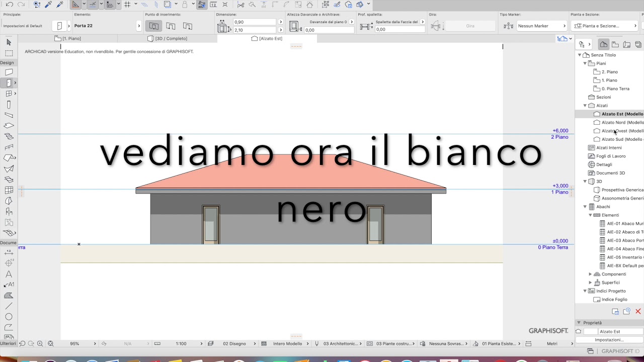Collapse the Piani tree group
This screenshot has height=362, width=644.
point(585,63)
